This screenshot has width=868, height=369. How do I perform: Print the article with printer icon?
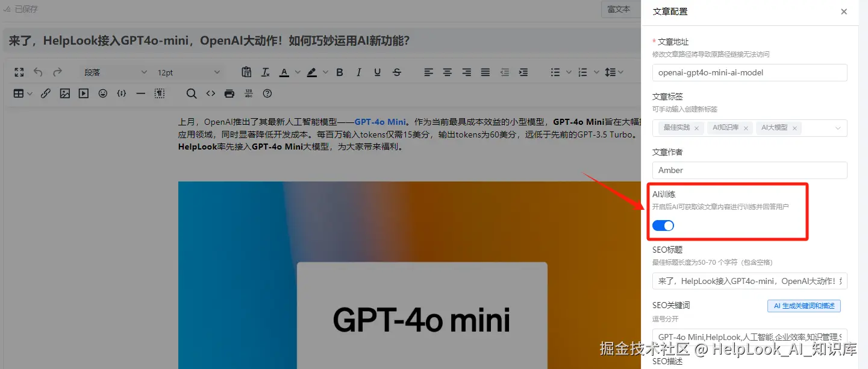click(x=229, y=93)
